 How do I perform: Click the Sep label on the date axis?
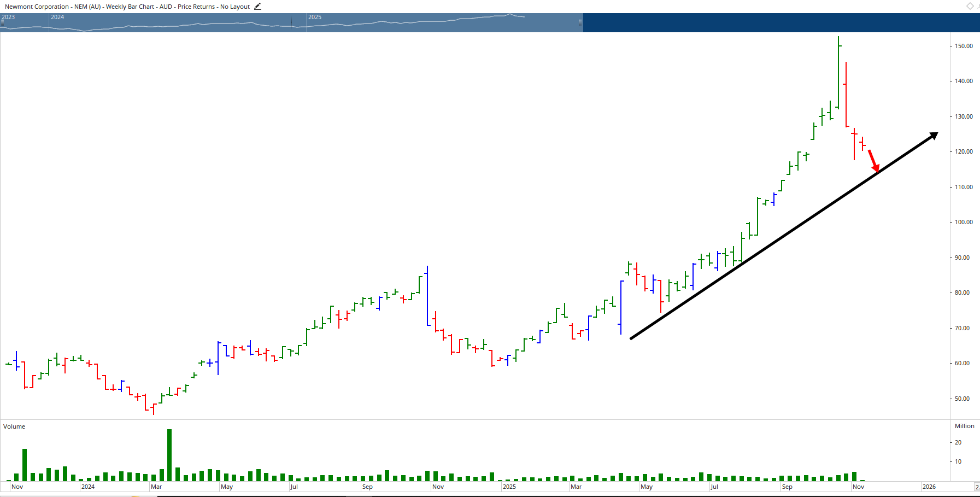(x=367, y=486)
